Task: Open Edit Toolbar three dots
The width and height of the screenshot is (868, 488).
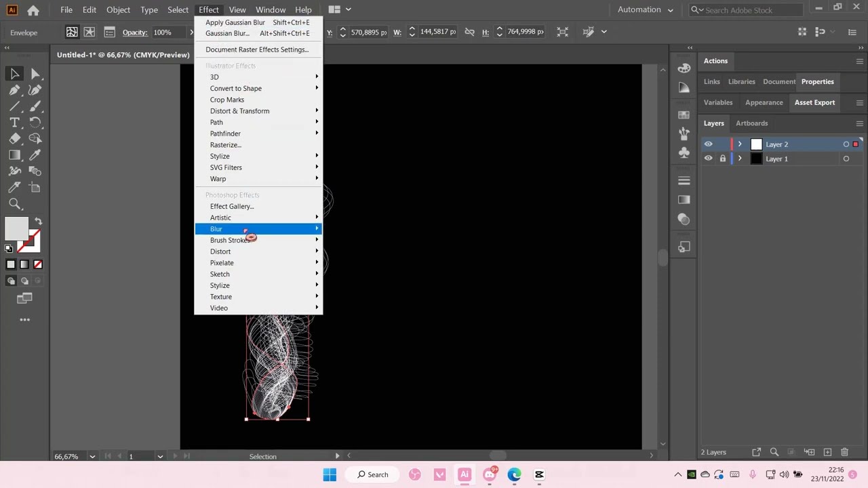Action: pyautogui.click(x=24, y=319)
